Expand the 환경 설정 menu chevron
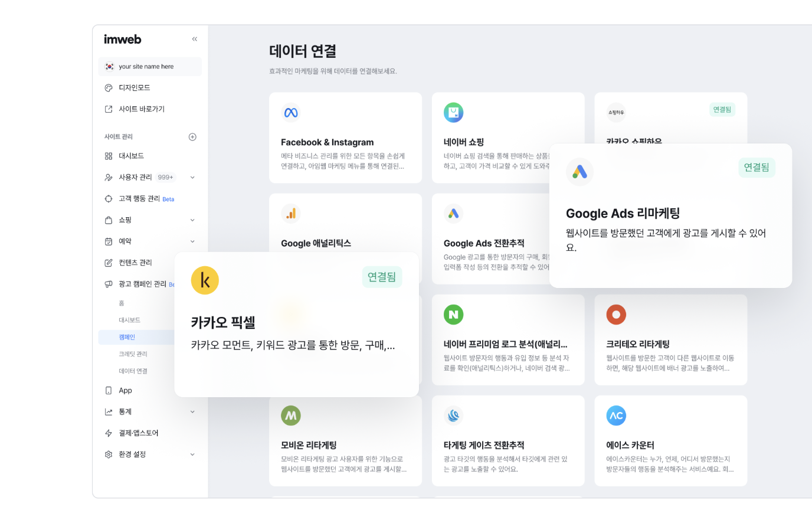 192,455
